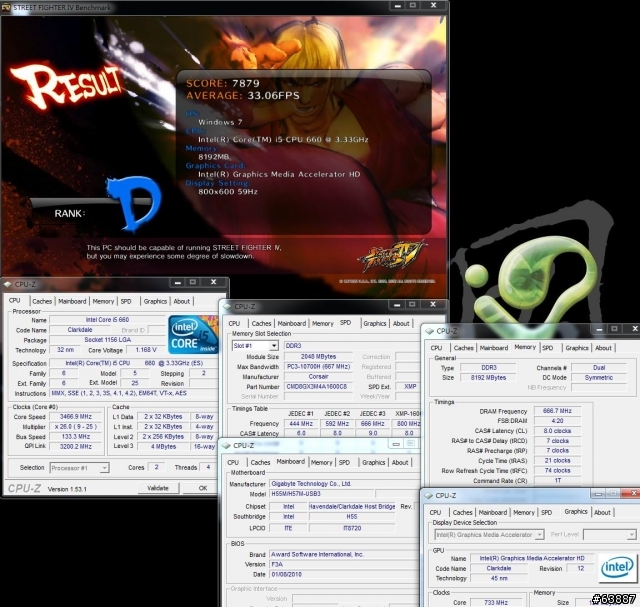
Task: Close the CPU-Z SPD window
Action: click(433, 305)
